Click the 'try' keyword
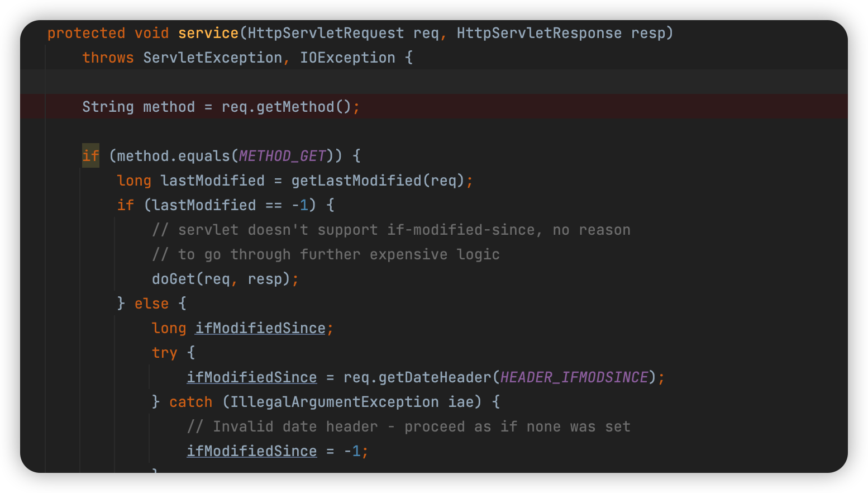The width and height of the screenshot is (868, 493). pyautogui.click(x=165, y=353)
